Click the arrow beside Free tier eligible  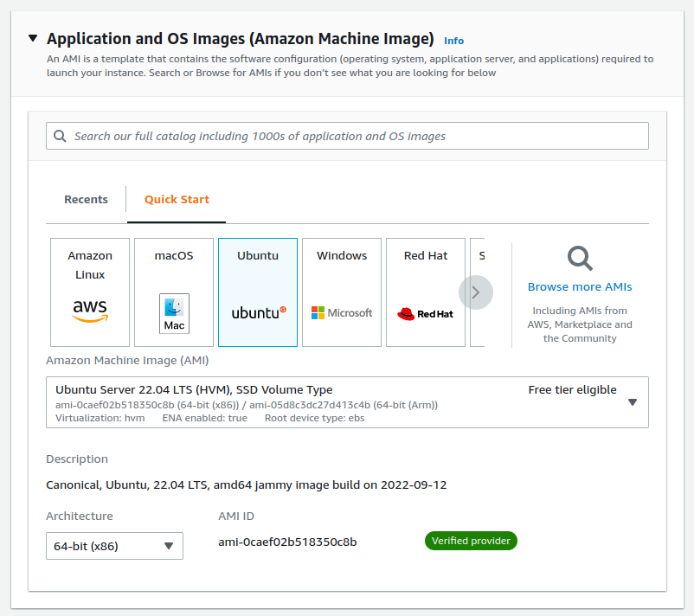(633, 402)
